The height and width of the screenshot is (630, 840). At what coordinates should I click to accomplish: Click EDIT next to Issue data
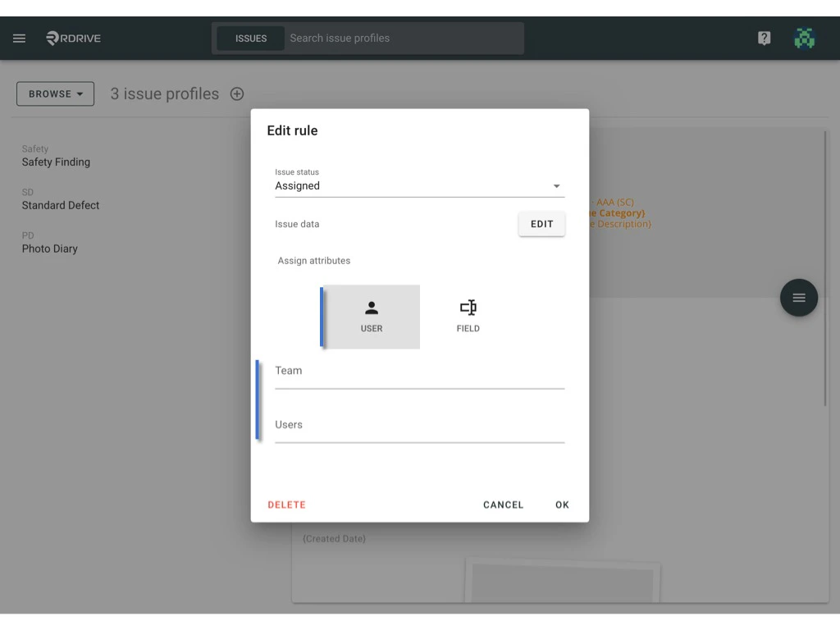pos(541,223)
